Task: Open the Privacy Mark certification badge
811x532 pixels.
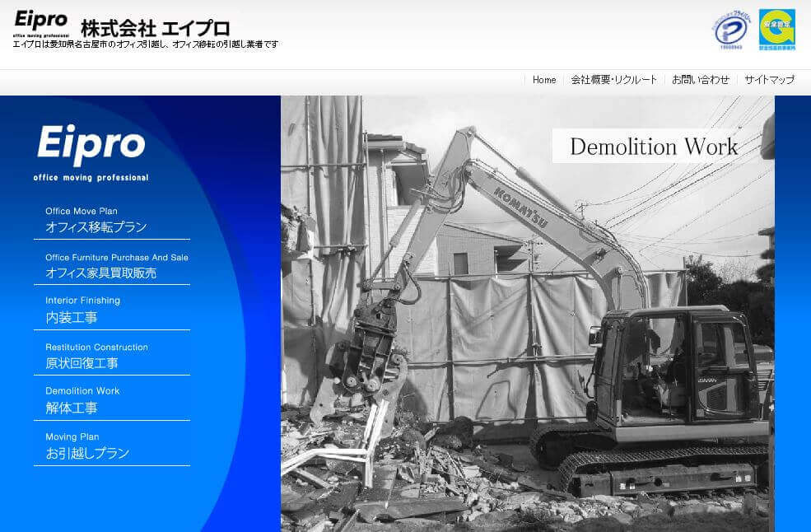Action: pyautogui.click(x=731, y=30)
